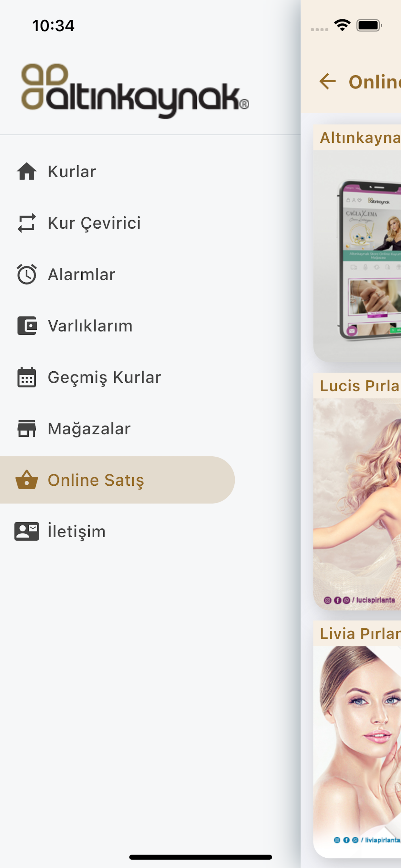Open the Altınkaynak store phone image
Image resolution: width=401 pixels, height=868 pixels.
357,256
